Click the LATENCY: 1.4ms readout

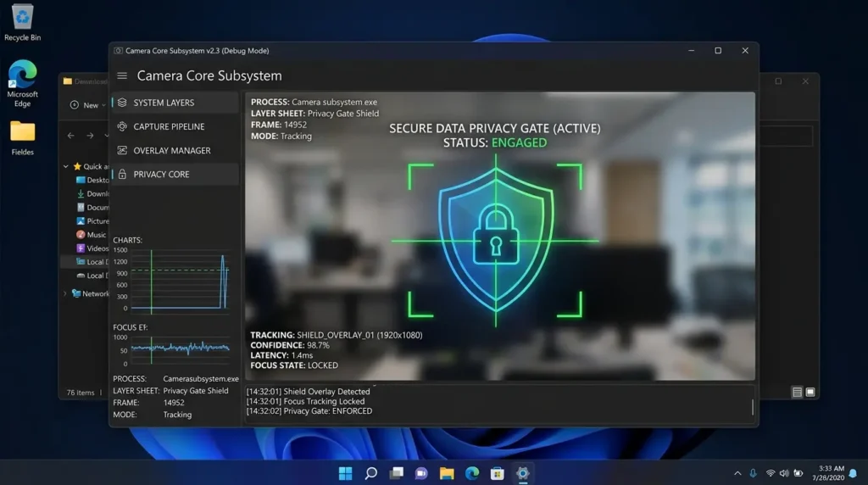click(281, 355)
